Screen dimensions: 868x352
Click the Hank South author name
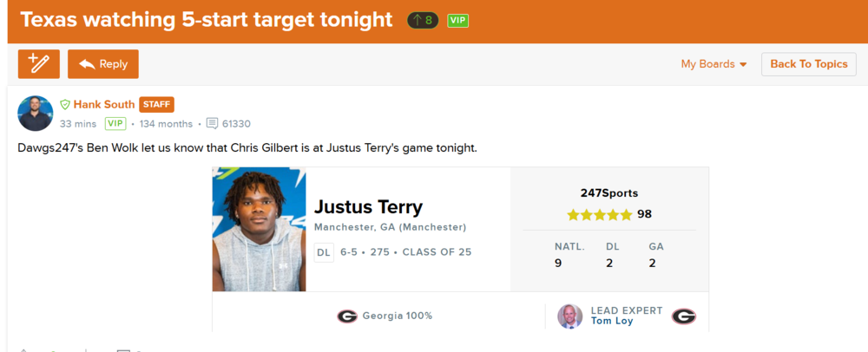pyautogui.click(x=104, y=104)
